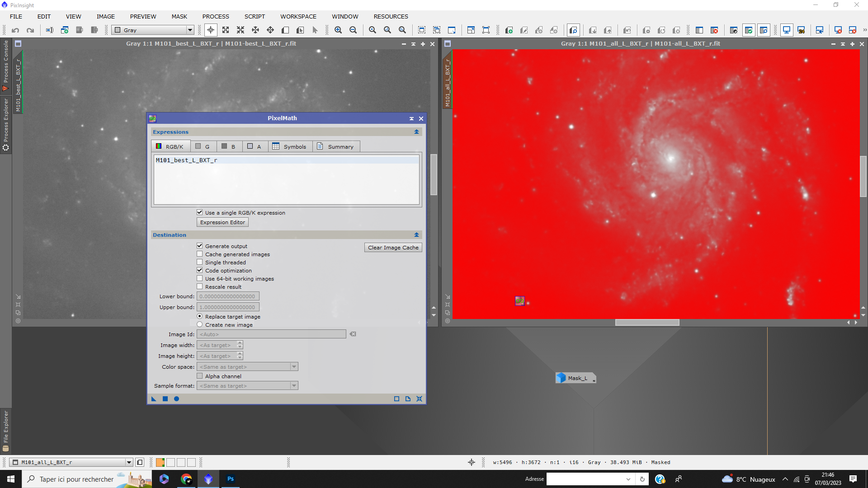Enable the Rescale result checkbox
Viewport: 868px width, 488px height.
click(200, 287)
